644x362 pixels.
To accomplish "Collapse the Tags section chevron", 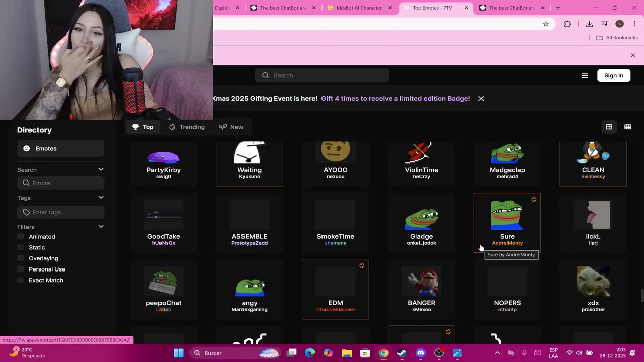I will point(101,198).
